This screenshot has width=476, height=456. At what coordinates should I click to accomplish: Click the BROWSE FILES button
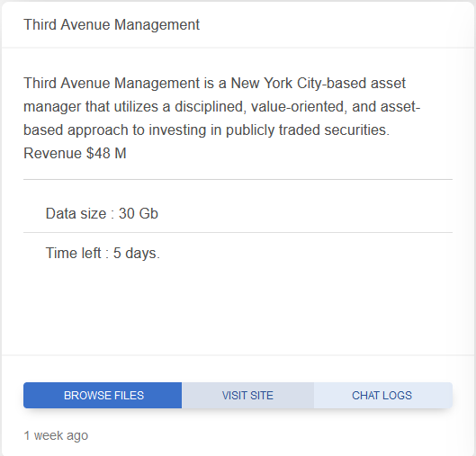point(103,396)
